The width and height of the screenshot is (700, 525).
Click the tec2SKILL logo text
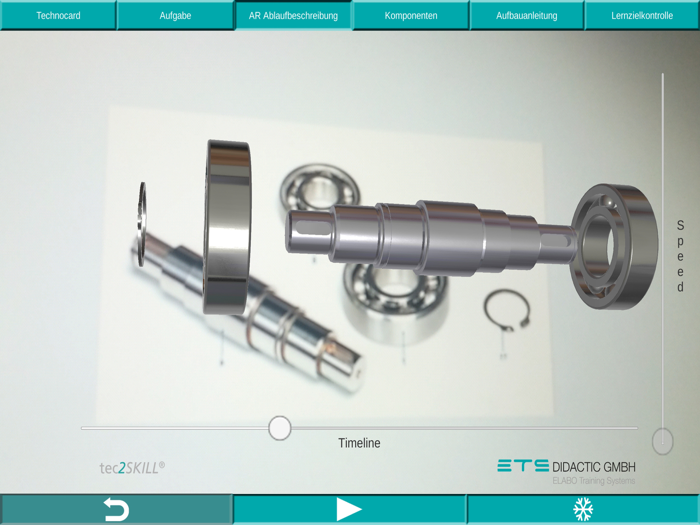(x=132, y=467)
